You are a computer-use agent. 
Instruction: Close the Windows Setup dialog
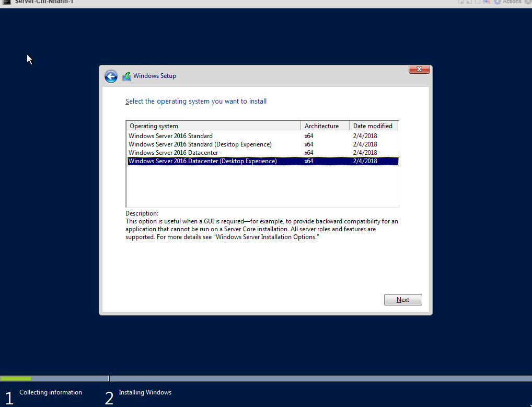point(419,70)
